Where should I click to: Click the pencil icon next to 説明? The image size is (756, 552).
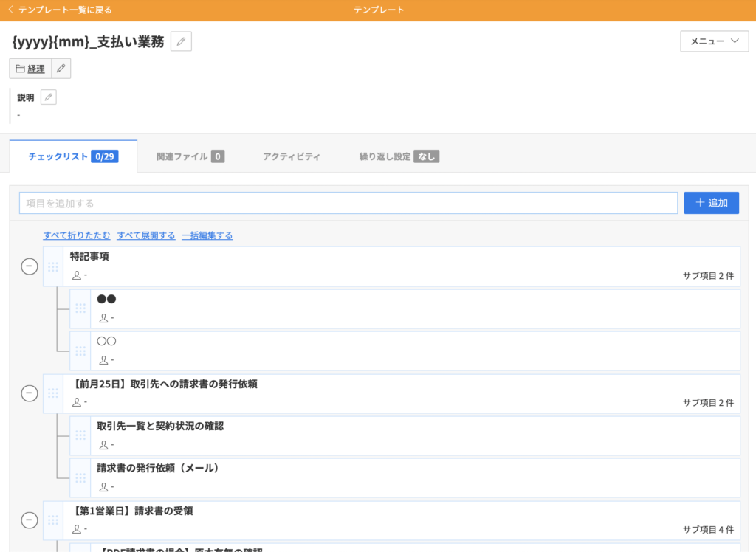point(48,97)
